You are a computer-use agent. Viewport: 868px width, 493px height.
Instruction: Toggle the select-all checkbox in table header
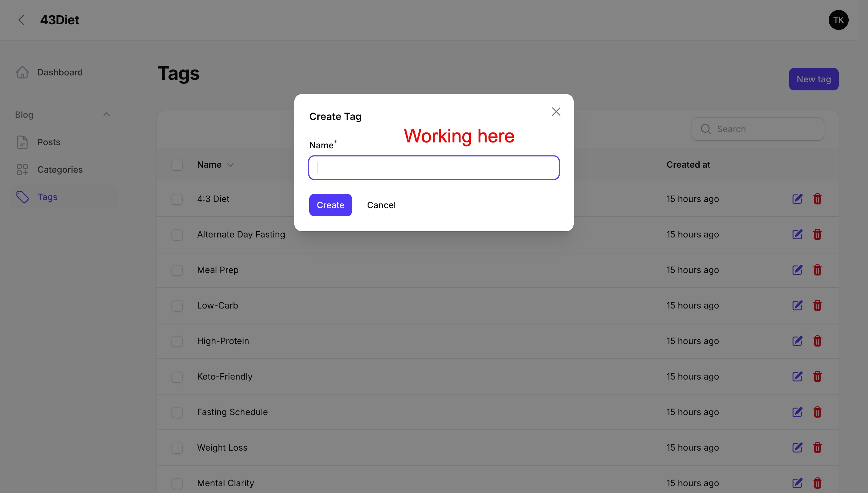(x=177, y=165)
